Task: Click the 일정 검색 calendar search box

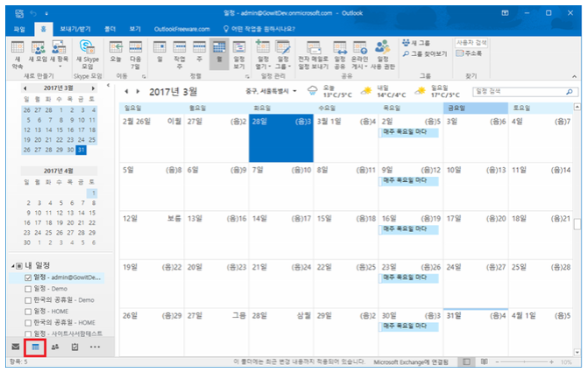Action: tap(517, 90)
